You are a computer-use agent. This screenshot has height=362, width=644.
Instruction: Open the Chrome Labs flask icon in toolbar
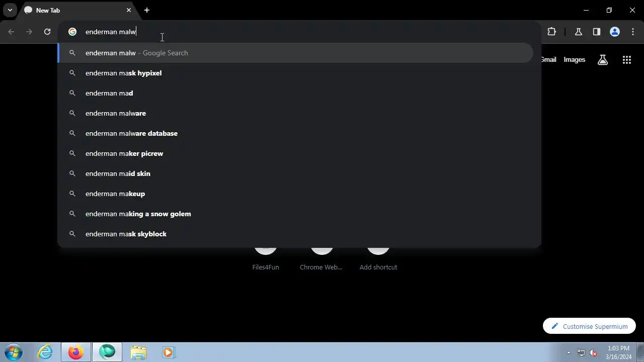coord(578,32)
